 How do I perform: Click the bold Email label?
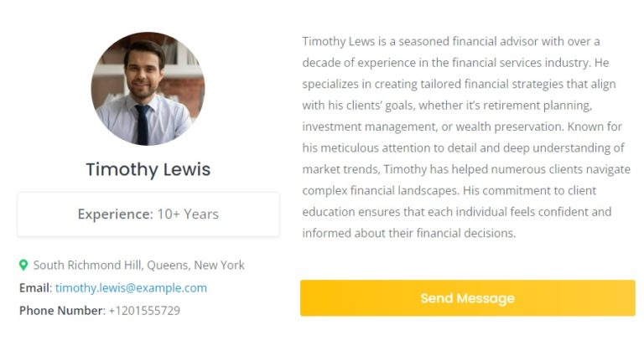[34, 288]
